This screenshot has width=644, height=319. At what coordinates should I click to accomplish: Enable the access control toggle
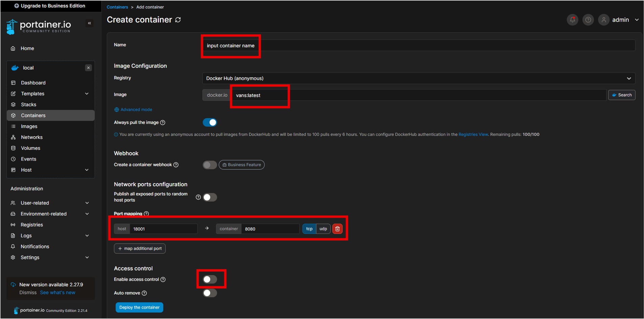[209, 279]
